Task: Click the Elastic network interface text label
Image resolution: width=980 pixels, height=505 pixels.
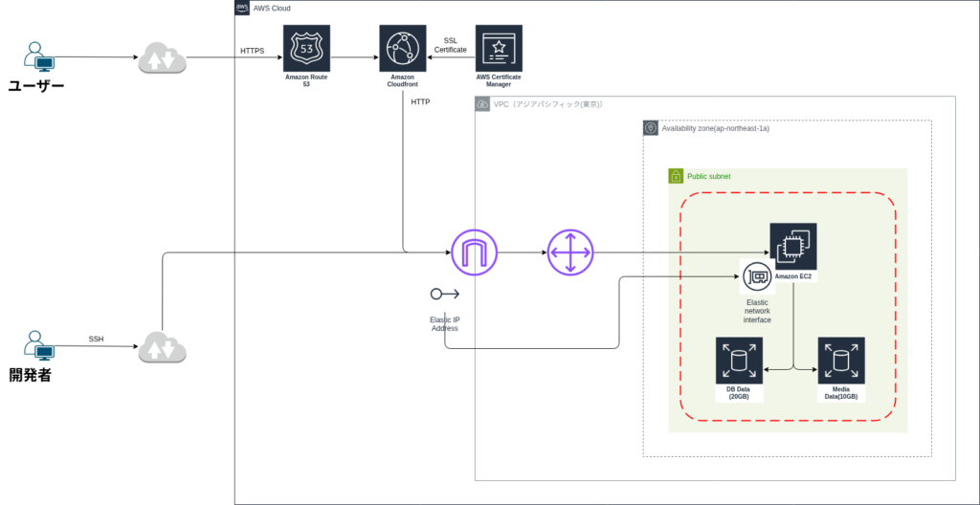Action: coord(757,311)
